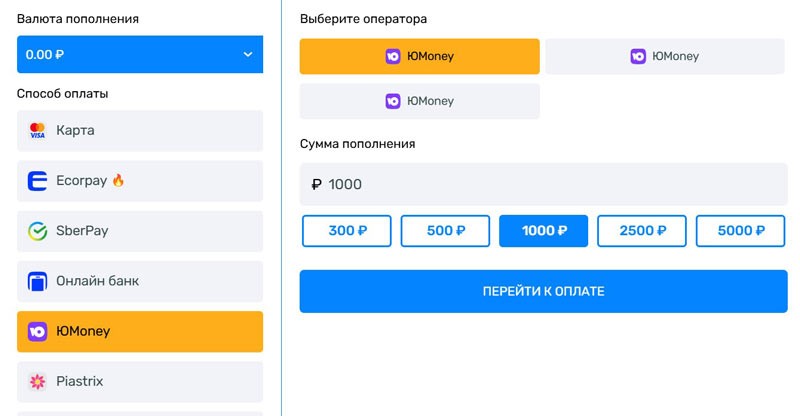Image resolution: width=800 pixels, height=416 pixels.
Task: Select the 500 ₽ preset amount
Action: 445,231
